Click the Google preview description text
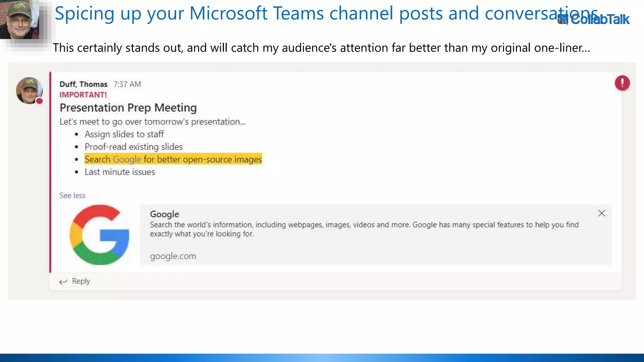This screenshot has width=644, height=362. pos(364,229)
